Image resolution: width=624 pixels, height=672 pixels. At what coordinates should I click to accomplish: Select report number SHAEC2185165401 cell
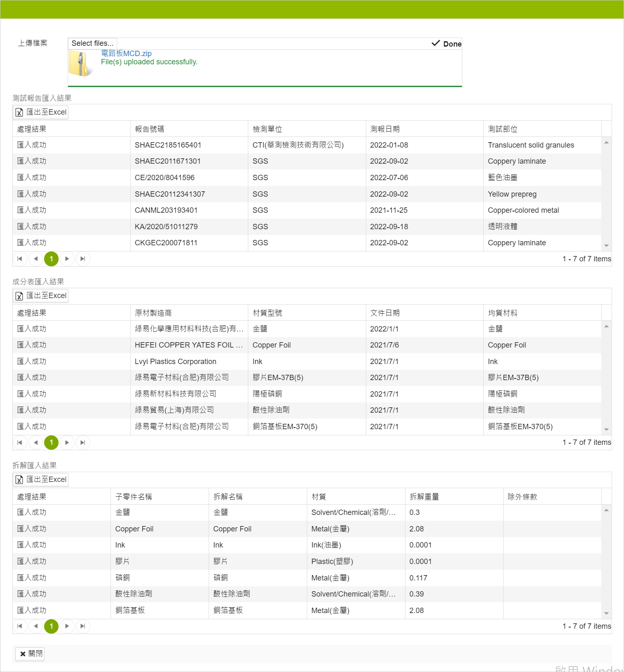coord(189,145)
